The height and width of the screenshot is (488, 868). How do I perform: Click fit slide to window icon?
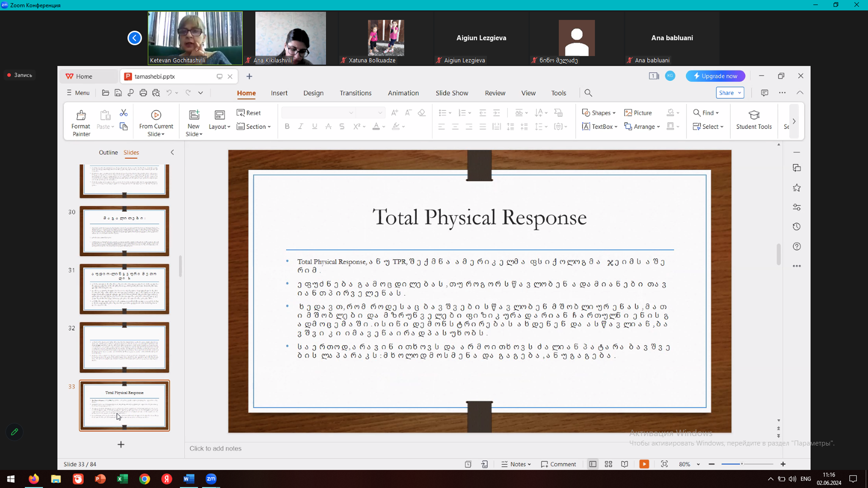[x=664, y=464]
